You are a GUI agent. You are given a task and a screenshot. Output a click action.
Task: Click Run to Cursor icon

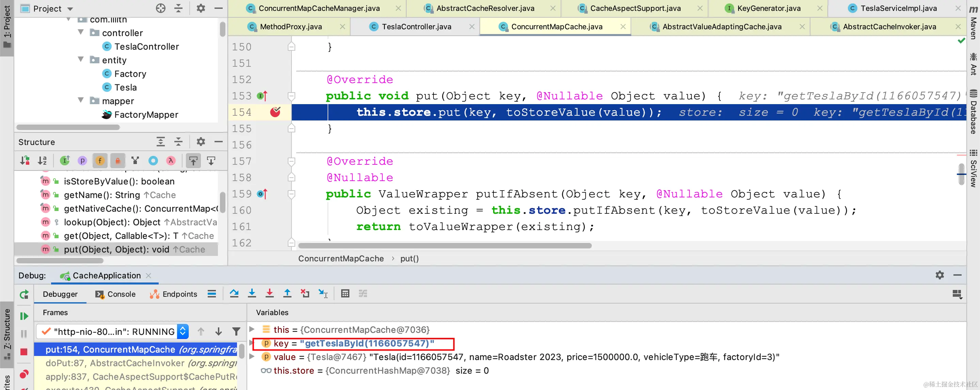click(x=323, y=293)
